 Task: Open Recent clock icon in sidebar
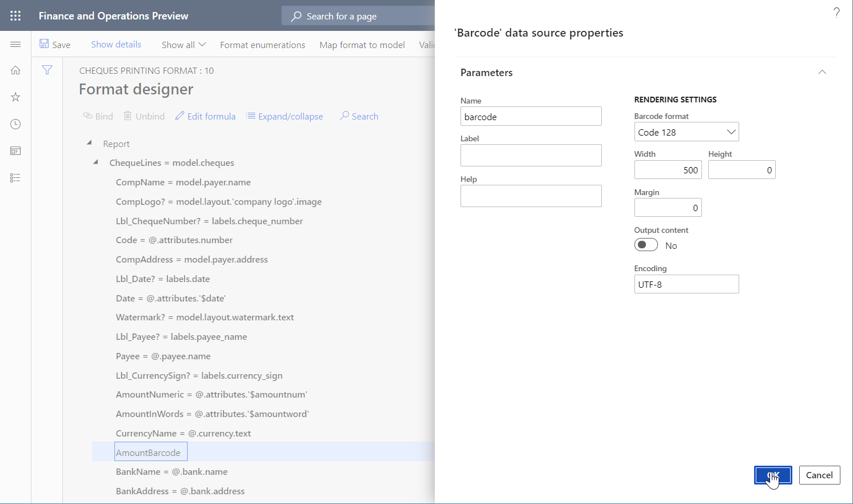coord(15,124)
